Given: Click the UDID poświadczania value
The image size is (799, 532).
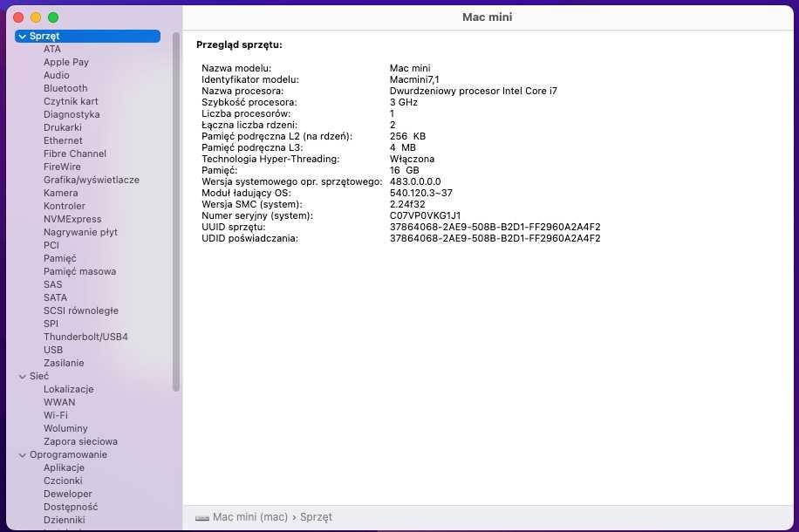Looking at the screenshot, I should point(495,238).
